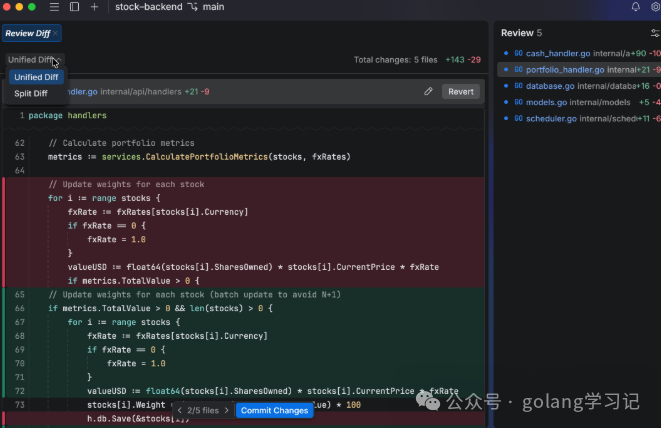Click the main branch name
Image resolution: width=661 pixels, height=428 pixels.
[213, 7]
